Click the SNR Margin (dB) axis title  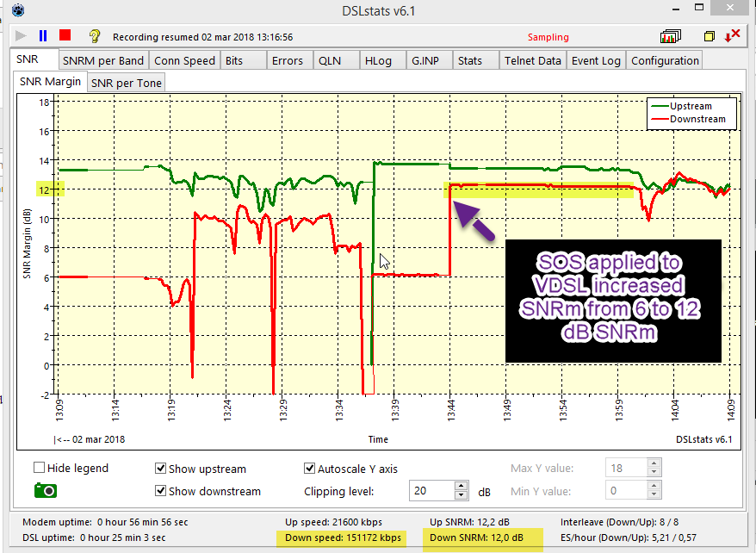(27, 244)
